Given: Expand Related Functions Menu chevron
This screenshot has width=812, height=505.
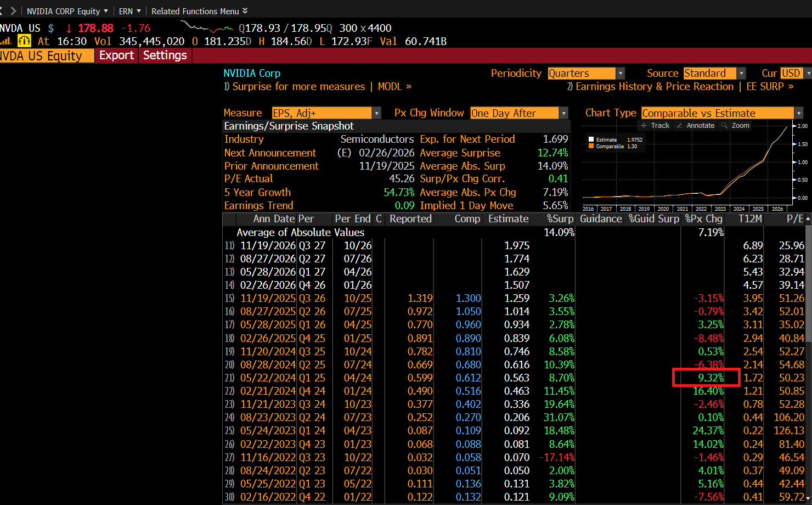Looking at the screenshot, I should pyautogui.click(x=245, y=11).
